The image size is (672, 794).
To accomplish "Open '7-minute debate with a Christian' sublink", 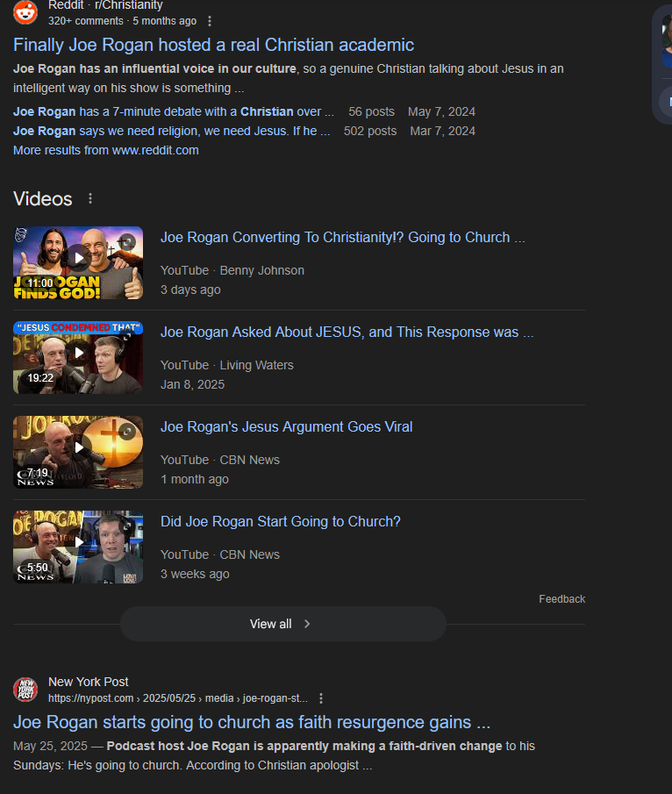I will coord(174,111).
